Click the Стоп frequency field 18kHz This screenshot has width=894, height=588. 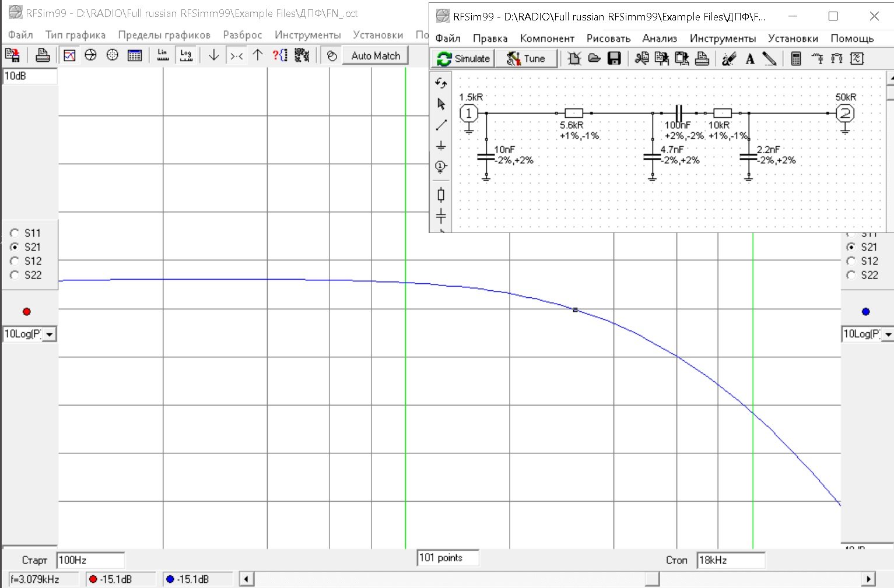click(x=731, y=561)
